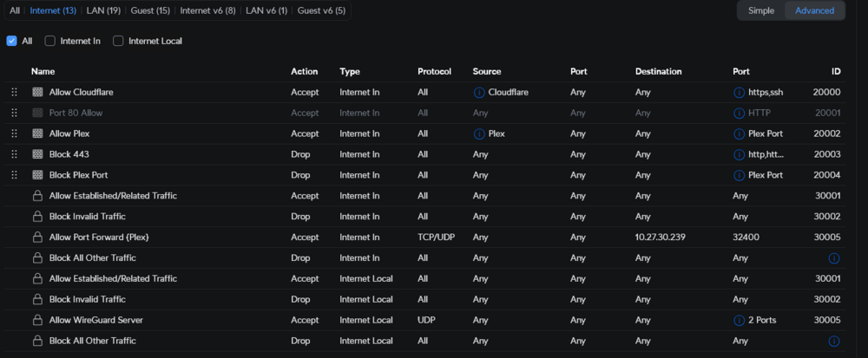868x358 pixels.
Task: Click the info icon beside HTTP port
Action: pyautogui.click(x=739, y=113)
